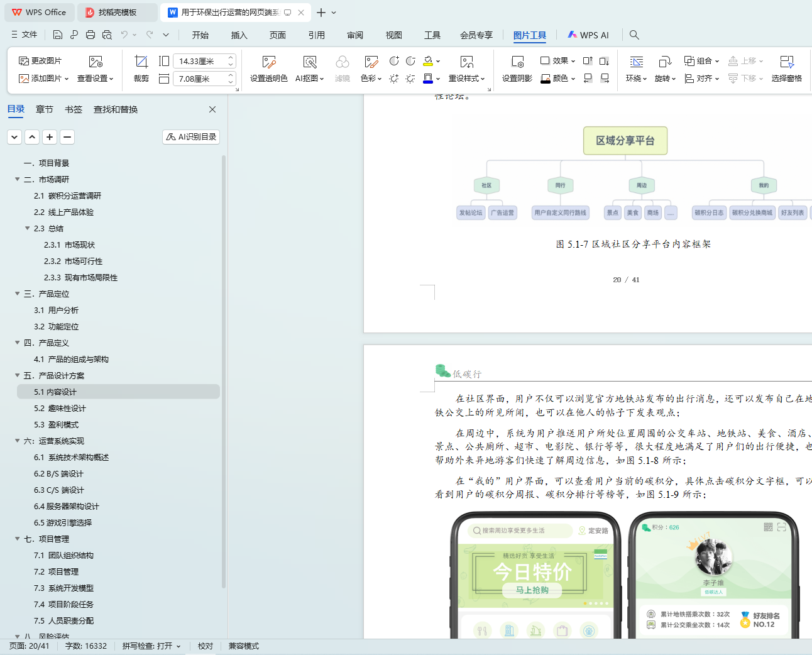812x655 pixels.
Task: Click the blue picture outline color swatch
Action: tap(428, 79)
